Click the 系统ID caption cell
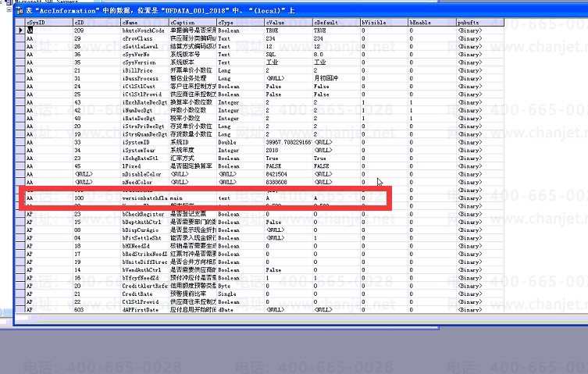 [193, 142]
